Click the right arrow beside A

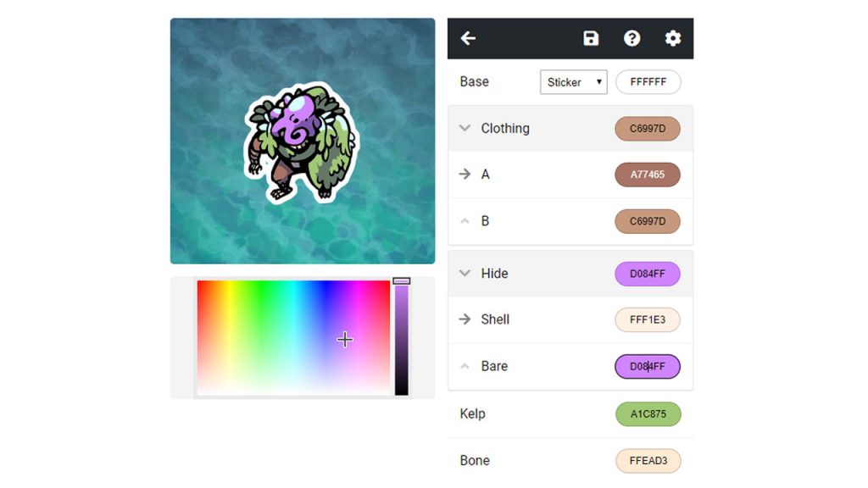pyautogui.click(x=465, y=175)
